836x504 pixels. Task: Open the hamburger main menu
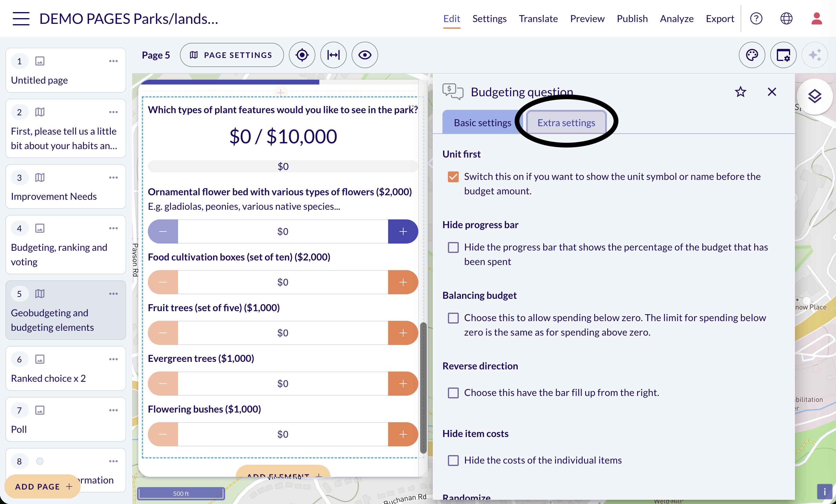point(21,18)
